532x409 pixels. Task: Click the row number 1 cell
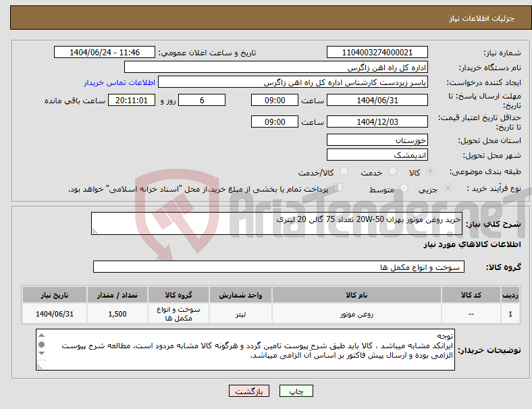510,314
